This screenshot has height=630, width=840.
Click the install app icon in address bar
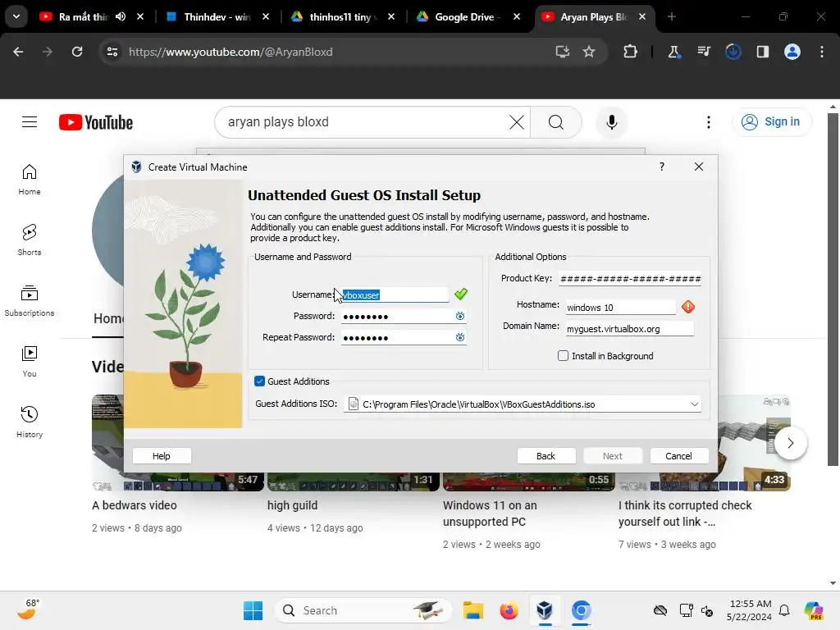(x=562, y=52)
